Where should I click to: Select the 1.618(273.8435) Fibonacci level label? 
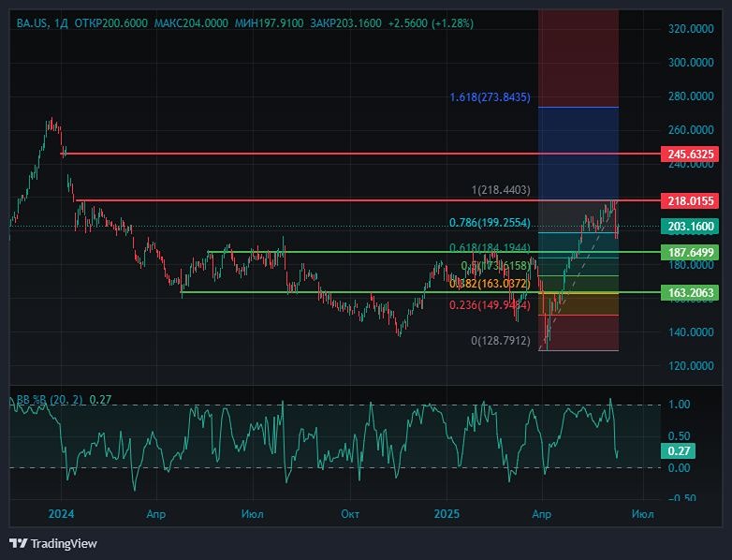click(x=490, y=97)
